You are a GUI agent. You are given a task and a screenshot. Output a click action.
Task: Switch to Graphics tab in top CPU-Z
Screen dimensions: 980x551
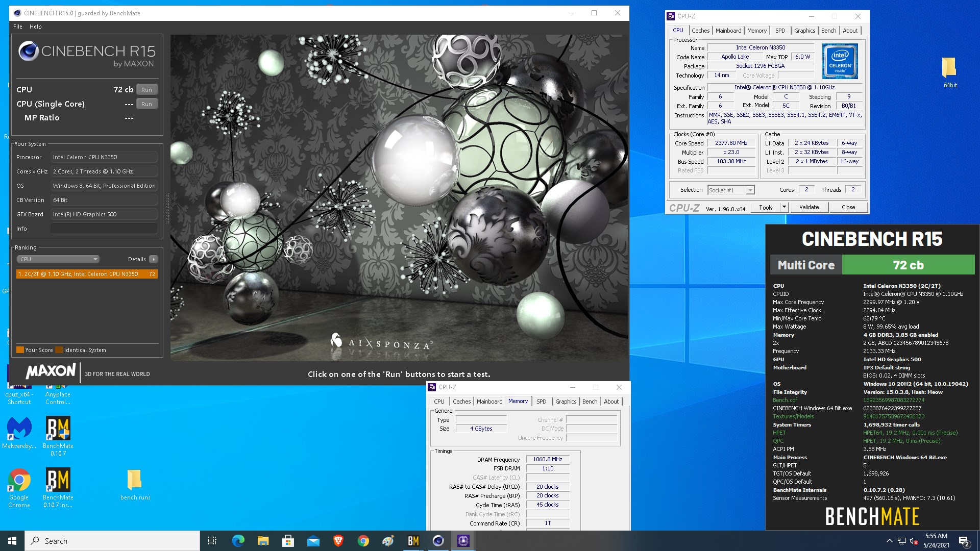[804, 31]
